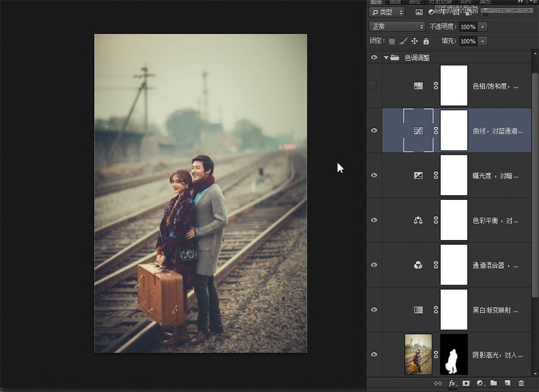Switch to the 动作 actions tab
539x392 pixels.
tap(466, 2)
